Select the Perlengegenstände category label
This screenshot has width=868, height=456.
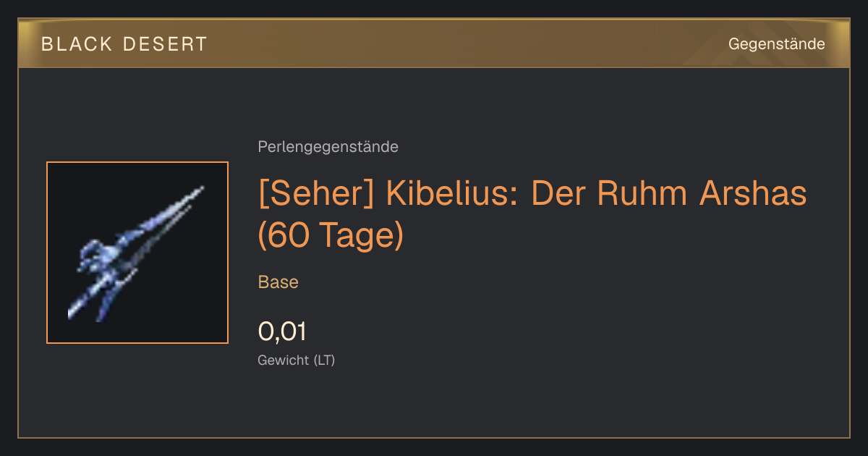click(328, 147)
